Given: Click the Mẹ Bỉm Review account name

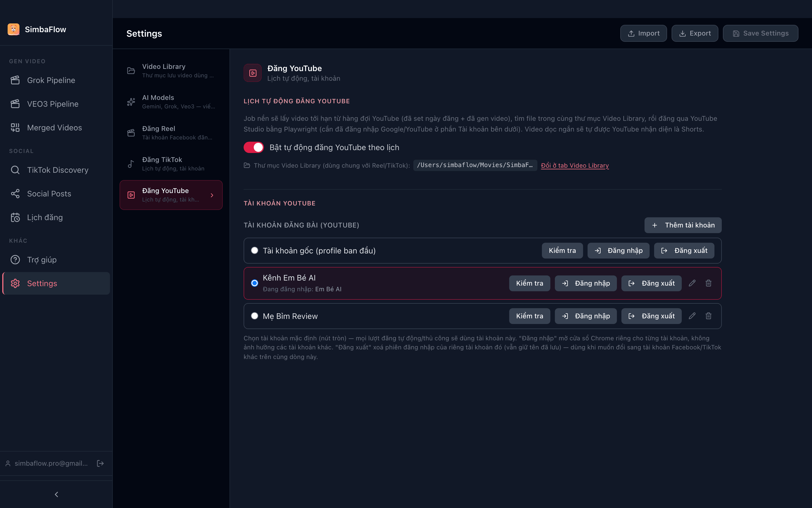Looking at the screenshot, I should pos(290,316).
